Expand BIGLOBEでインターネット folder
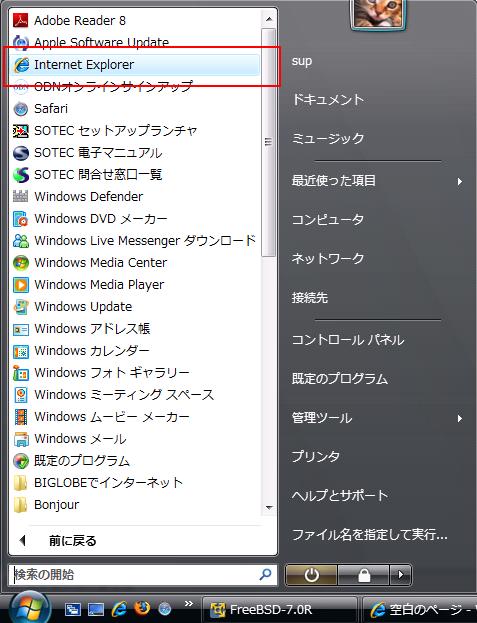477x623 pixels. (20, 483)
